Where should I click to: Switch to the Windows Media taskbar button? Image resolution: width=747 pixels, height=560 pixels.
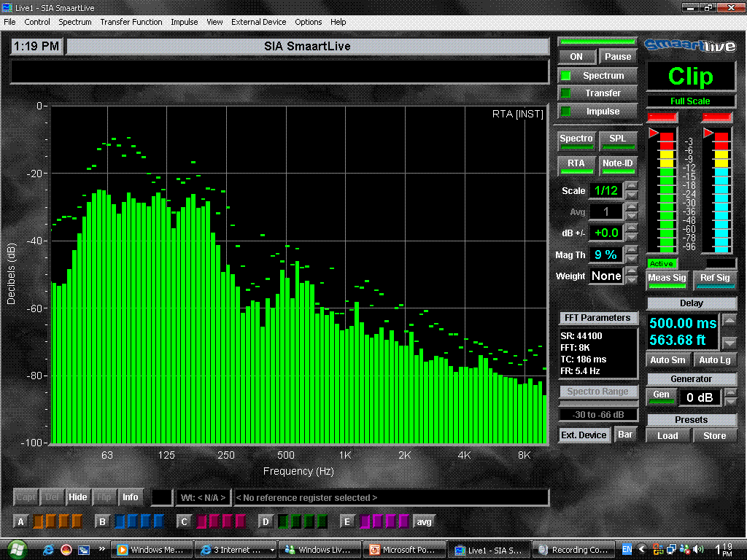152,550
